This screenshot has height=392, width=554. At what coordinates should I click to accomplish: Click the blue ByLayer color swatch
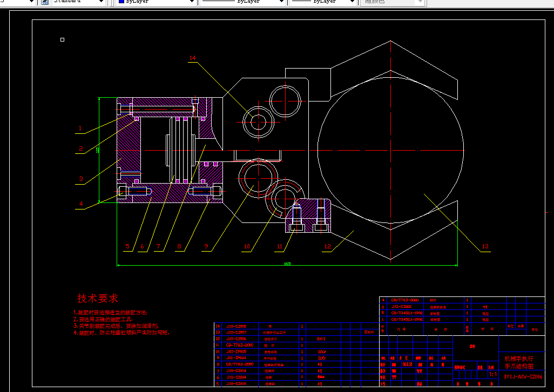coord(121,2)
